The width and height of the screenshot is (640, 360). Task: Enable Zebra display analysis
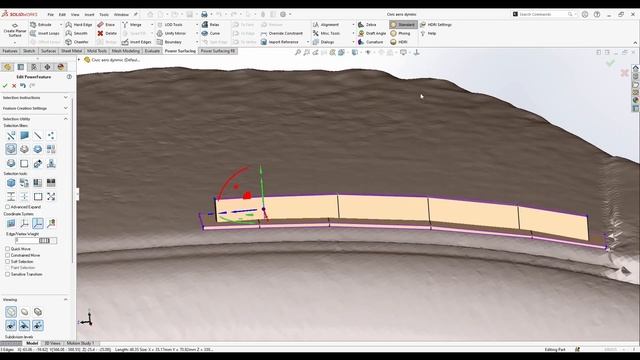point(367,24)
